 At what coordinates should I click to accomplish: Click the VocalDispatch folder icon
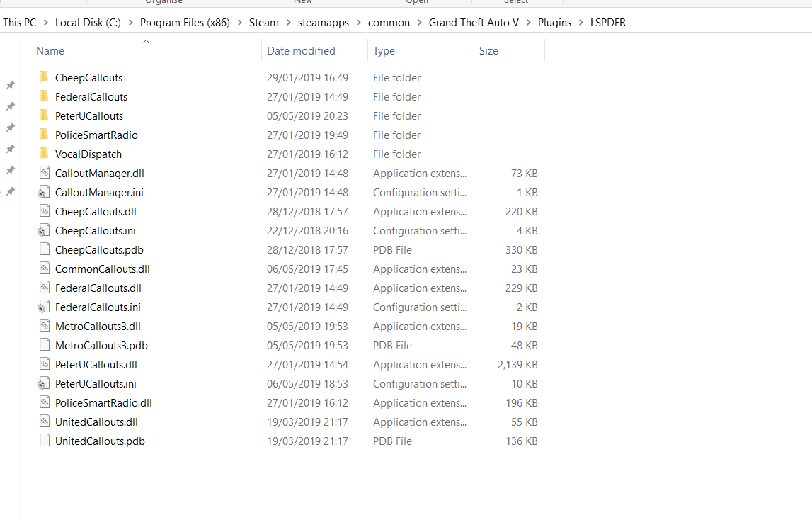click(45, 154)
